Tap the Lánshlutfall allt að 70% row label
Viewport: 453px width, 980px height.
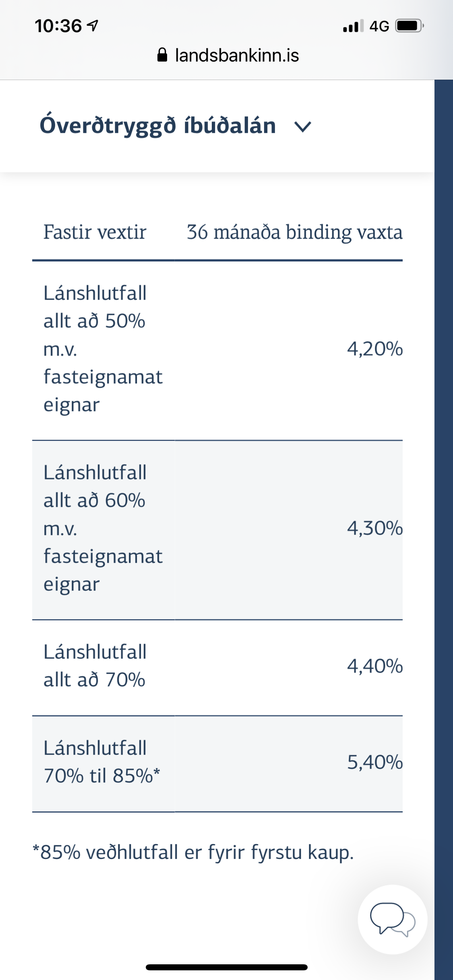click(95, 666)
